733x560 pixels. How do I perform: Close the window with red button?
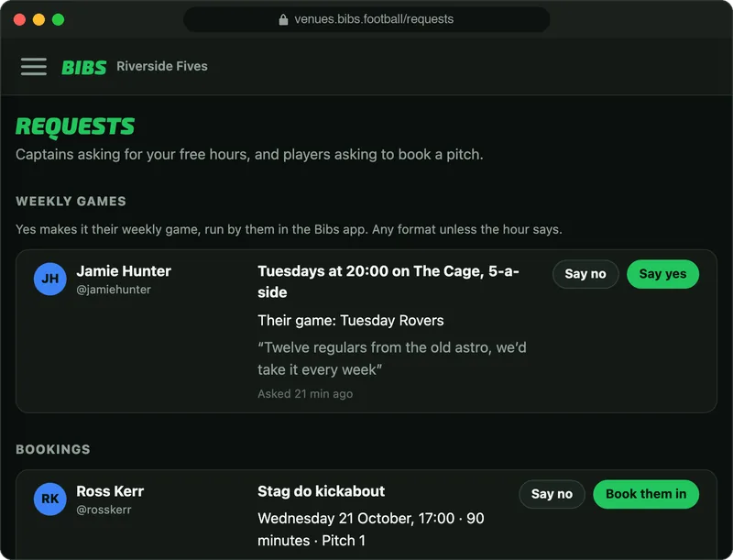tap(19, 19)
